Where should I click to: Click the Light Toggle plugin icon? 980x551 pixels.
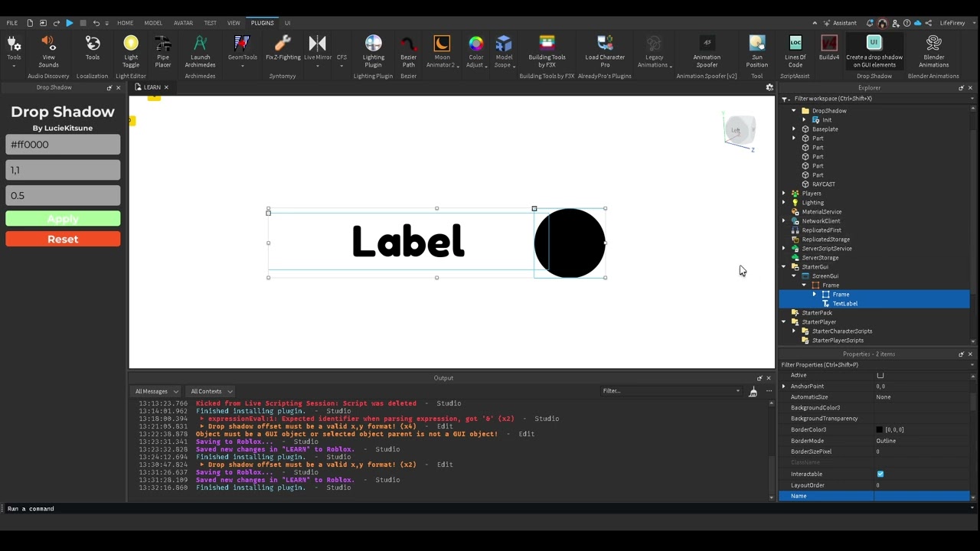click(131, 51)
